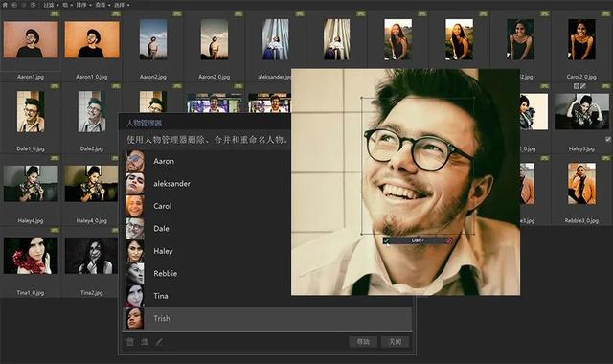Select the Haley4.jpg thumbnail
Image resolution: width=613 pixels, height=364 pixels.
pos(31,183)
